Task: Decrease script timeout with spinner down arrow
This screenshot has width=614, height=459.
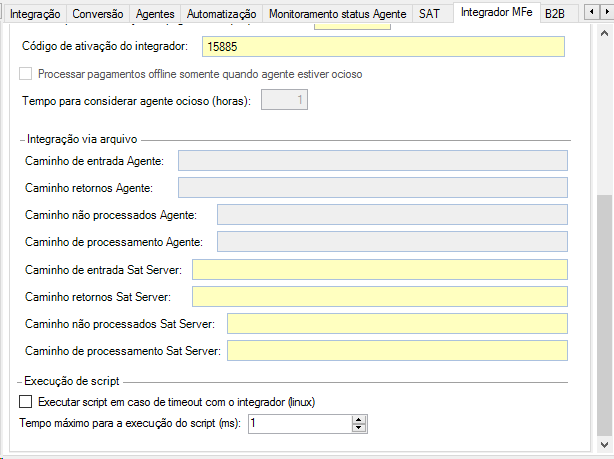Action: pos(358,429)
